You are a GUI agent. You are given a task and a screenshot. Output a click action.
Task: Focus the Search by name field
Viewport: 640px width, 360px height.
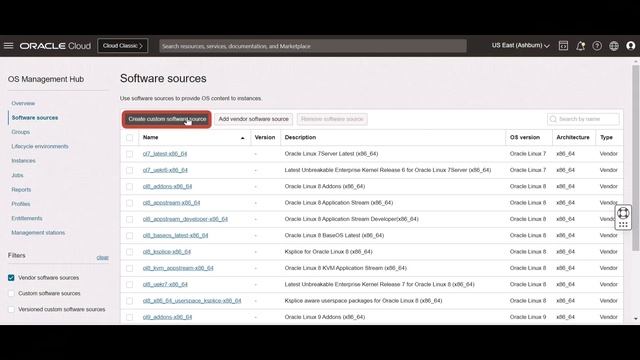point(583,119)
